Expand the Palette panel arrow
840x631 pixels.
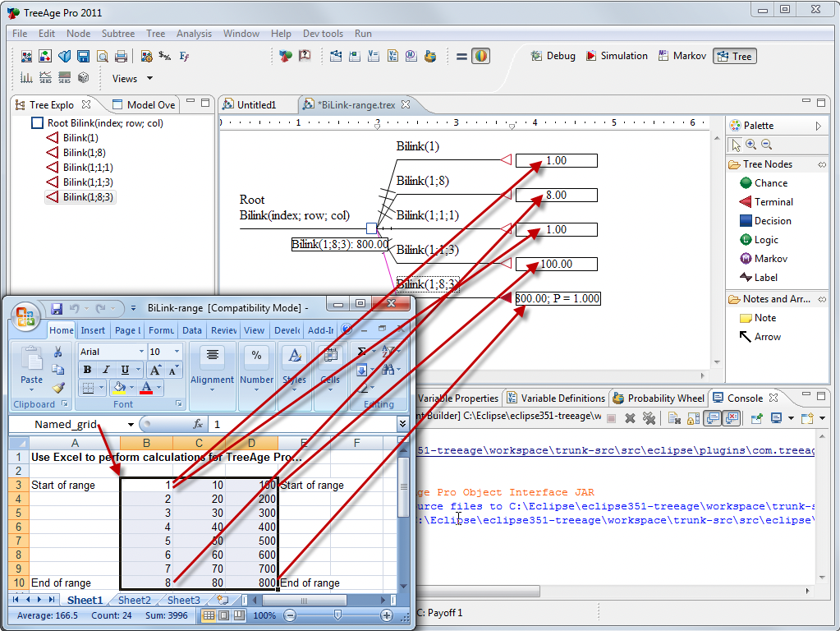[819, 126]
